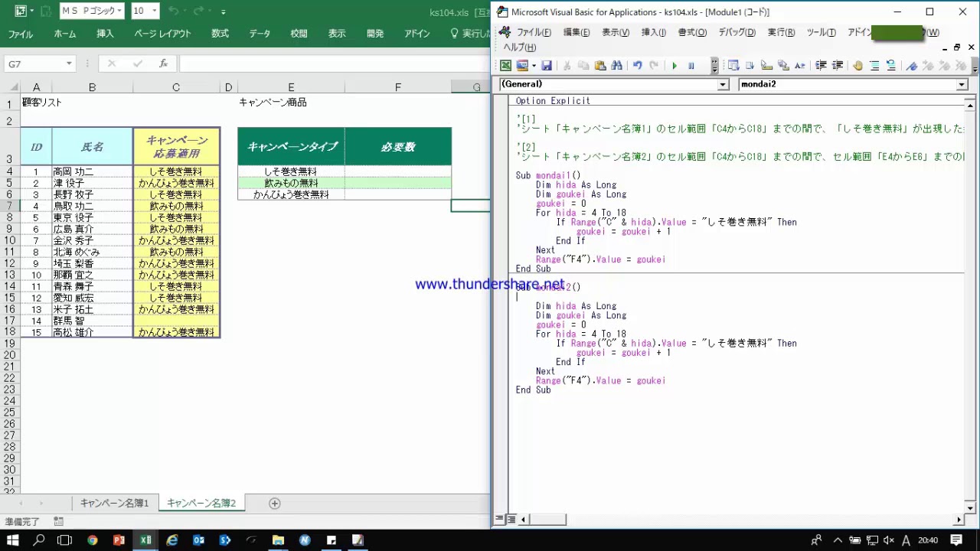The height and width of the screenshot is (551, 980).
Task: Click the View Microsoft Excel icon
Action: [505, 66]
